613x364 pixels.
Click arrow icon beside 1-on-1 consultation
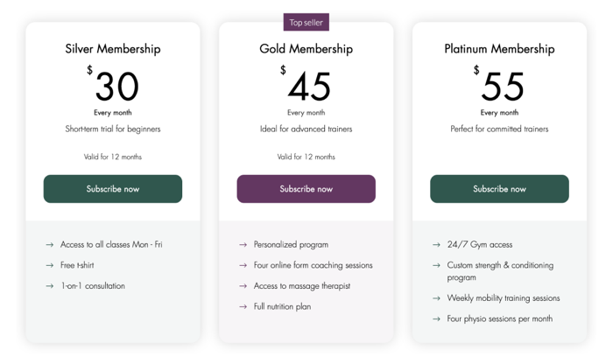(50, 286)
